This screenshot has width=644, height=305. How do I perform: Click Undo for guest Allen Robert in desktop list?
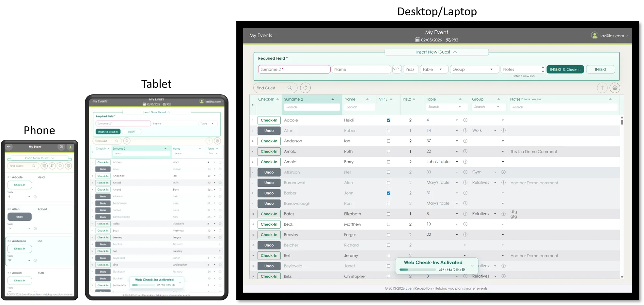pos(269,131)
